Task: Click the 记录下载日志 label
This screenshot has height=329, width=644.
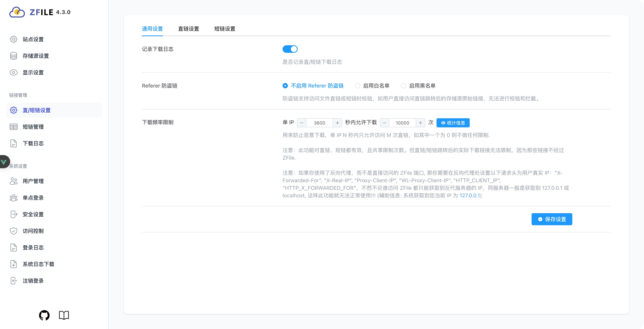Action: point(158,49)
